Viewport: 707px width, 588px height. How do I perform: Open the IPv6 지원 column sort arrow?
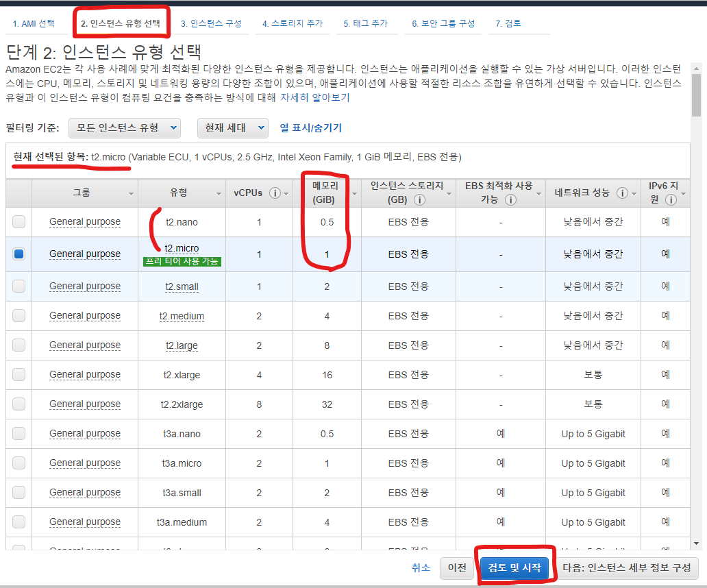[x=684, y=194]
